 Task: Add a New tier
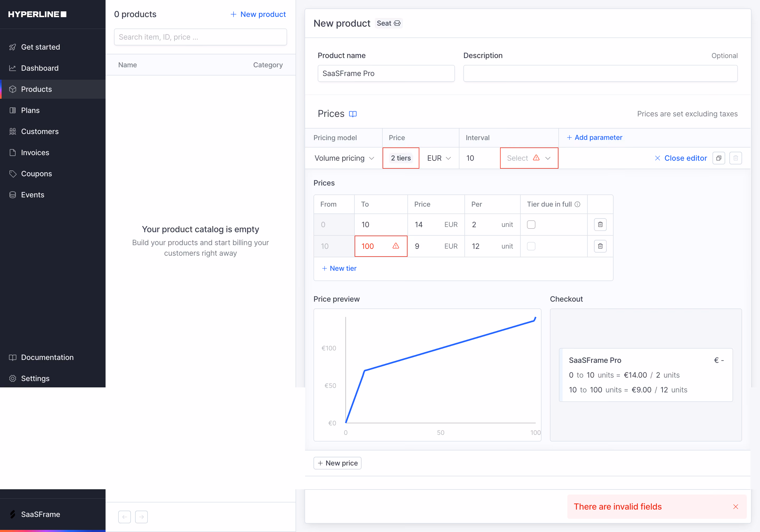[339, 268]
